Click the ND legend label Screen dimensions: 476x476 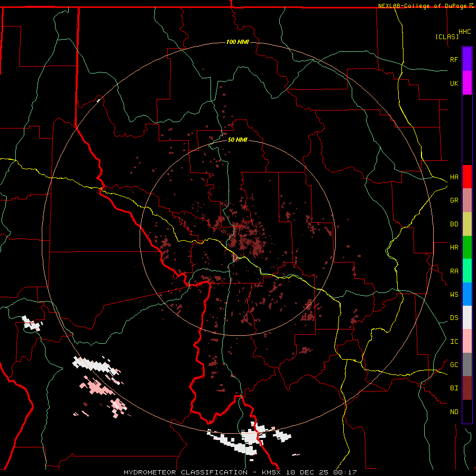tap(454, 412)
